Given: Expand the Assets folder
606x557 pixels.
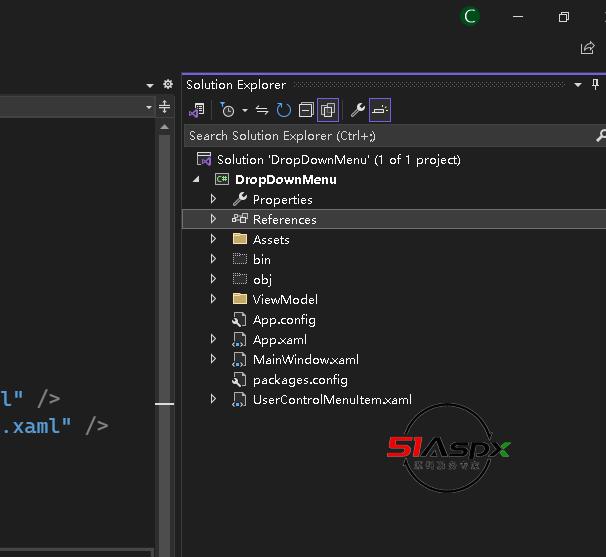Looking at the screenshot, I should pos(213,239).
